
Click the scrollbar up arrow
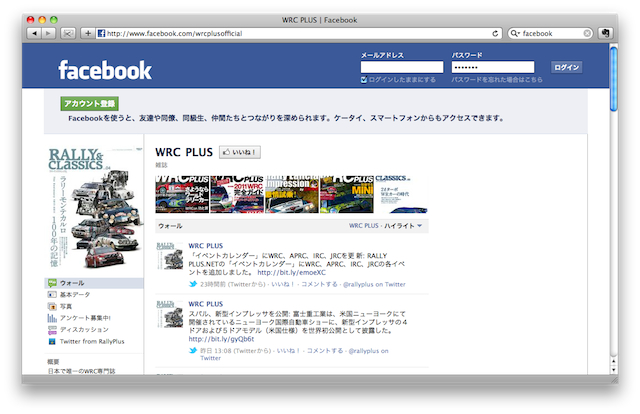[613, 361]
